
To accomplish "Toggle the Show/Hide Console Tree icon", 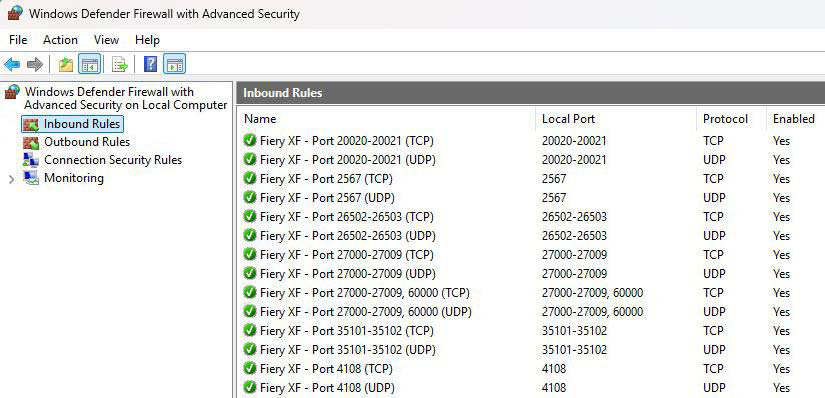I will [89, 65].
